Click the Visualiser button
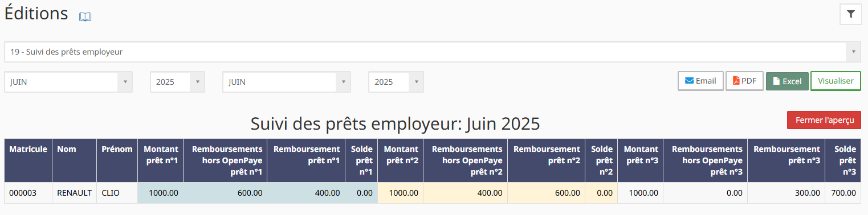This screenshot has width=868, height=215. (x=836, y=81)
